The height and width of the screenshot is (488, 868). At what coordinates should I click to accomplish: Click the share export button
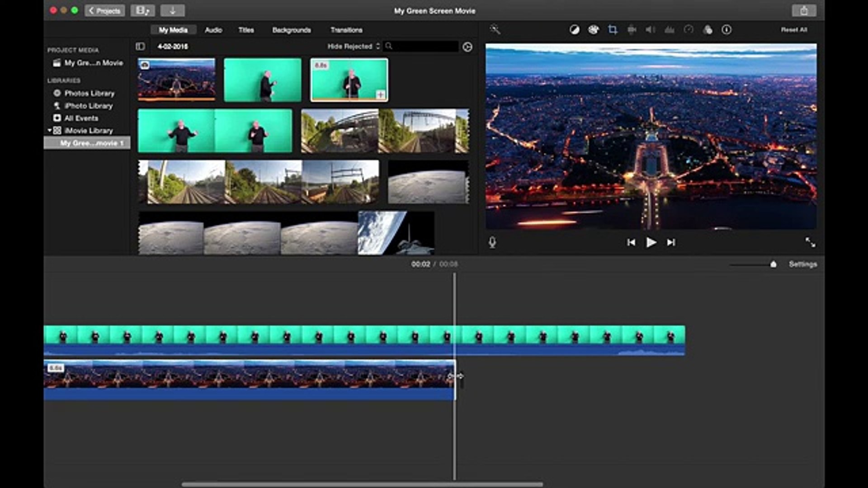[x=803, y=10]
